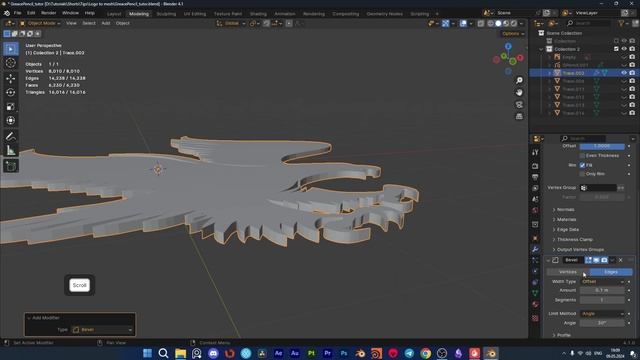The width and height of the screenshot is (640, 360).
Task: Toggle Bevel modifier edit mode display
Action: tap(588, 260)
